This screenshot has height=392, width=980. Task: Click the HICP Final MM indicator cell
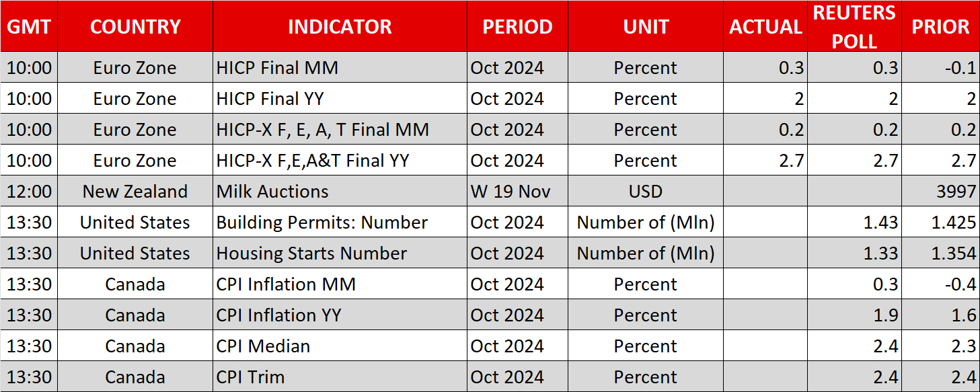pyautogui.click(x=277, y=68)
